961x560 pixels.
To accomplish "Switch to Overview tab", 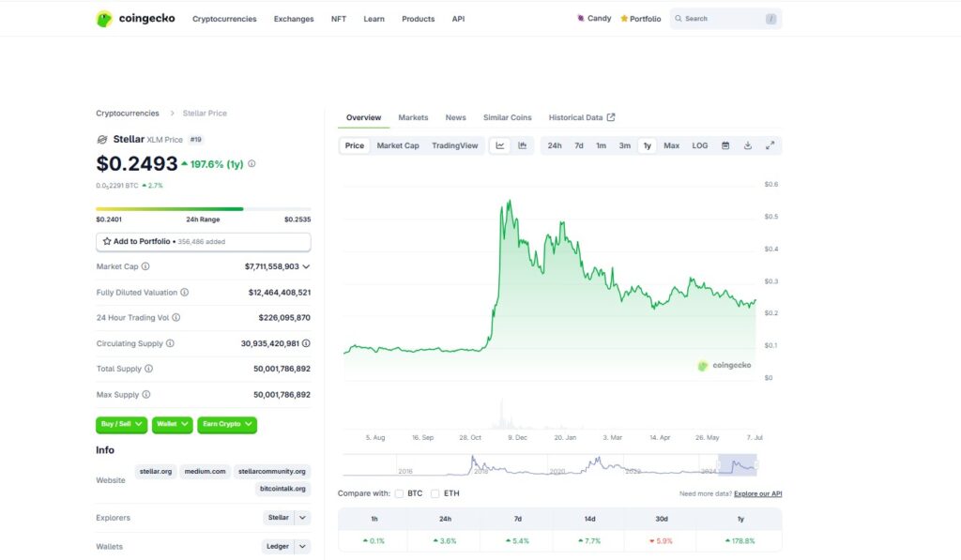I will (363, 117).
